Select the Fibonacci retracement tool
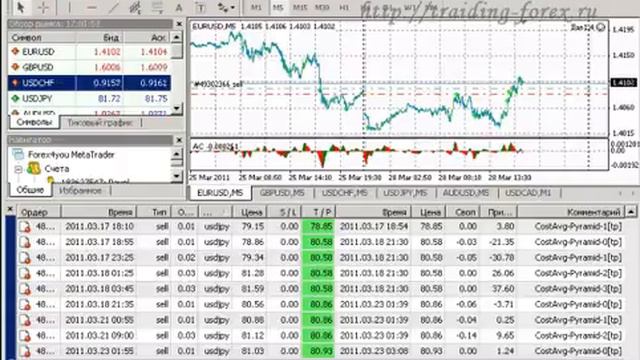The height and width of the screenshot is (360, 640). (157, 7)
